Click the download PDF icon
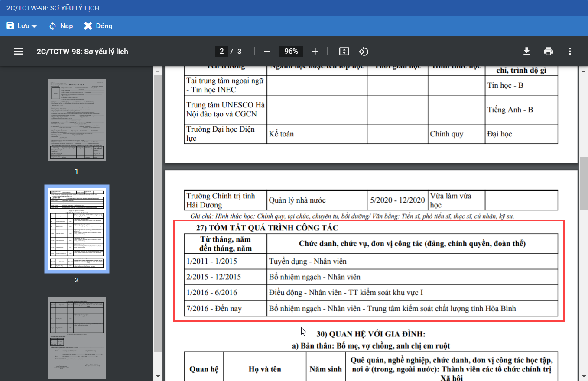This screenshot has height=381, width=588. point(526,52)
